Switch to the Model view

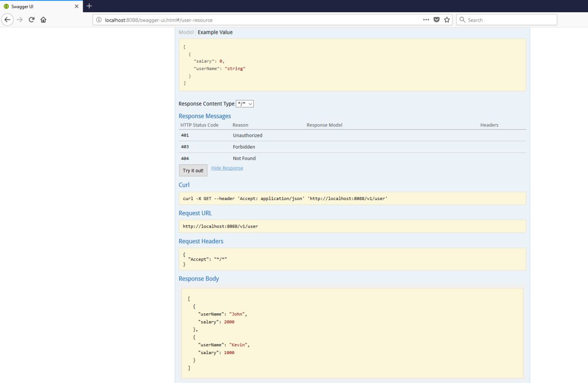[186, 32]
